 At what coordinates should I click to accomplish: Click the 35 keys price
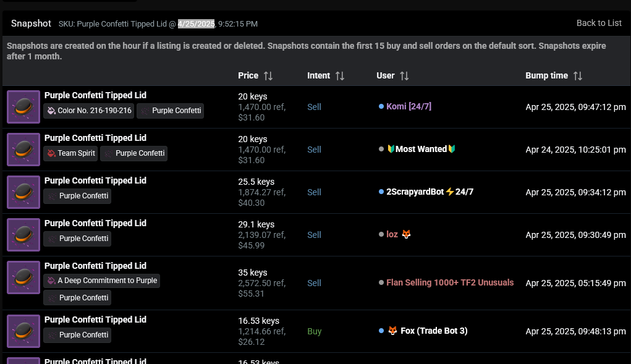tap(252, 273)
